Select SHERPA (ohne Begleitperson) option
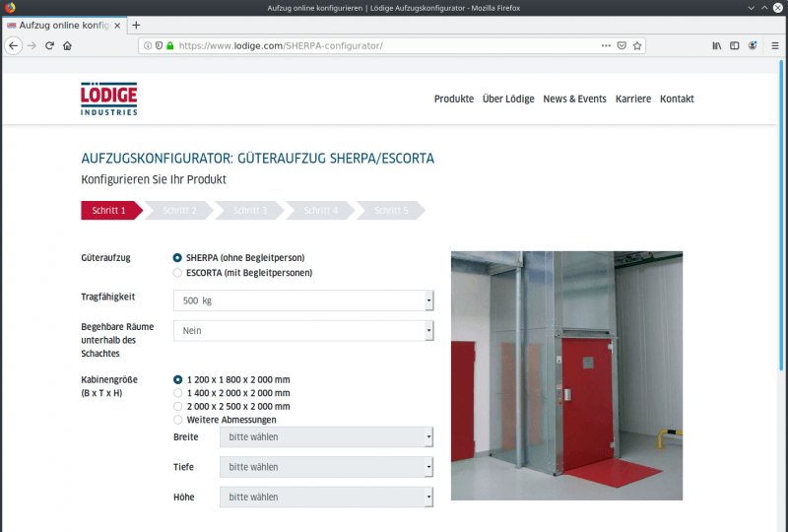The height and width of the screenshot is (532, 788). [x=177, y=258]
